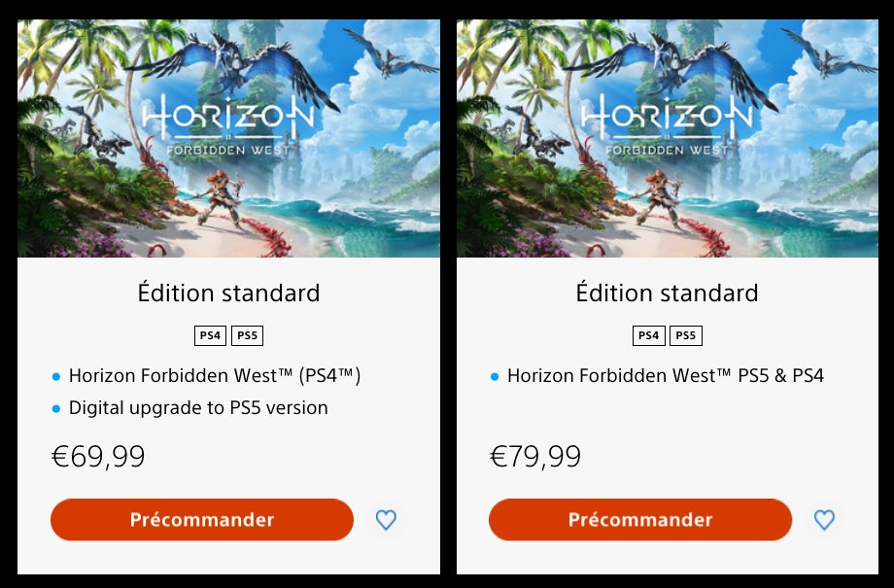Viewport: 894px width, 588px height.
Task: Click "Édition standard" title on the €69,99 card
Action: pos(228,293)
